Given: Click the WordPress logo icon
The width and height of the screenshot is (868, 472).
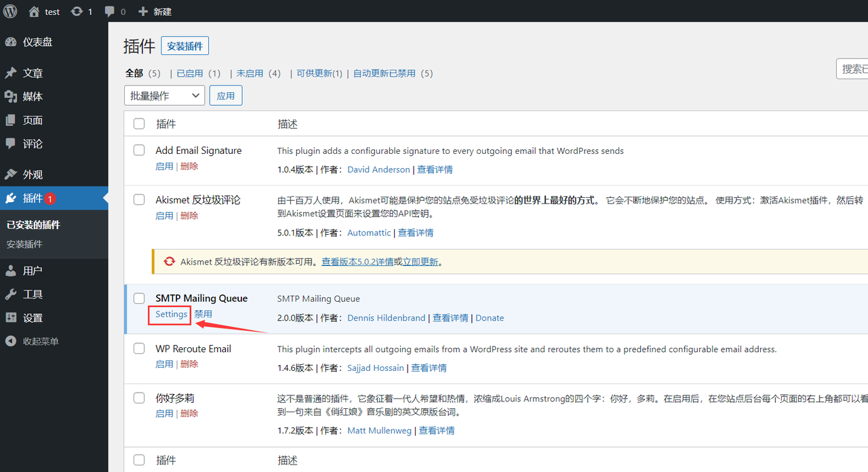Looking at the screenshot, I should pos(11,12).
